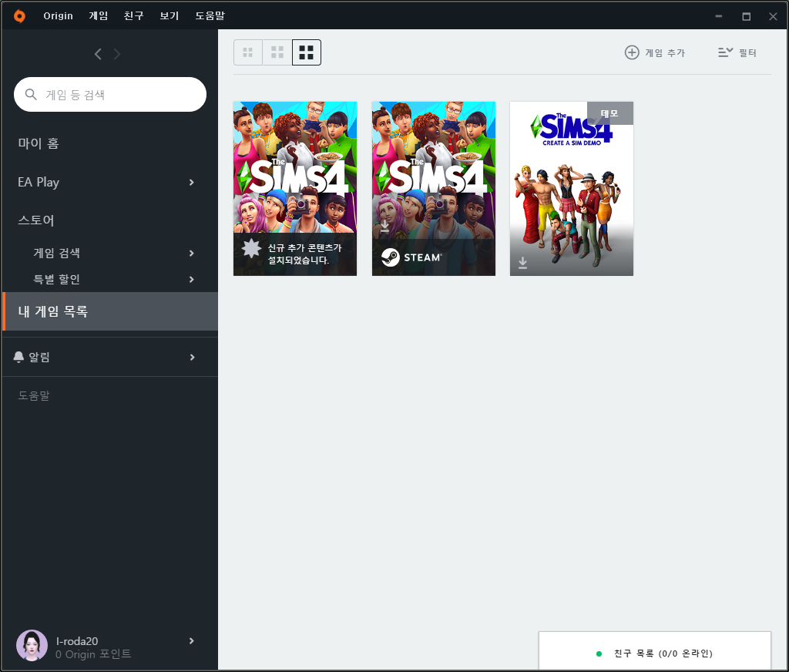Switch to medium tile view
Viewport: 789px width, 672px height.
[277, 52]
